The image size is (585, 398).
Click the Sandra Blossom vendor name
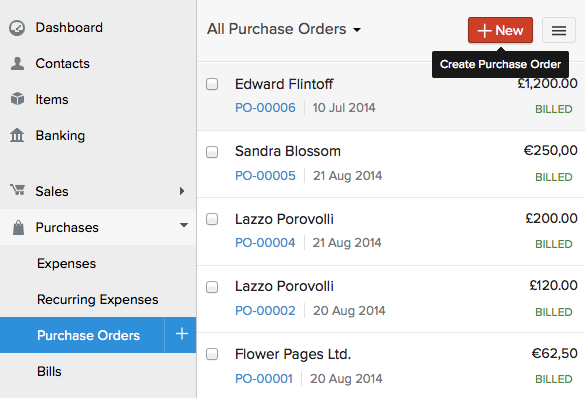pyautogui.click(x=288, y=151)
